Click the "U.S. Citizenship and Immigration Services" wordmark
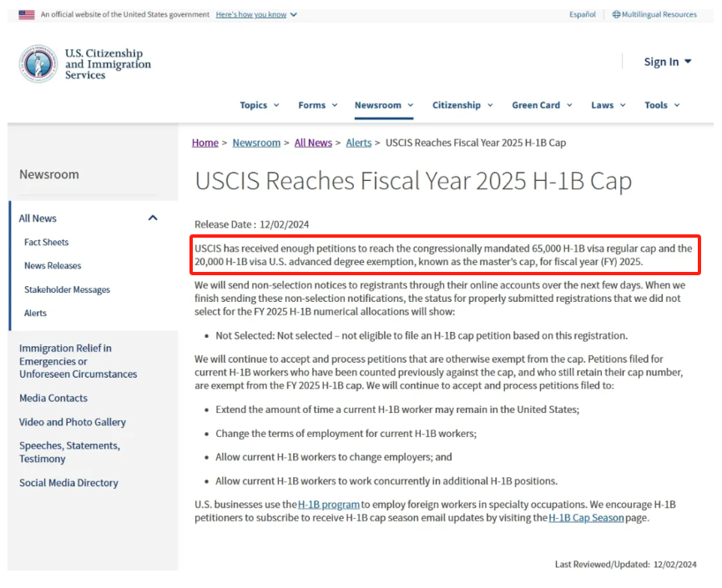The height and width of the screenshot is (588, 722). pyautogui.click(x=108, y=64)
